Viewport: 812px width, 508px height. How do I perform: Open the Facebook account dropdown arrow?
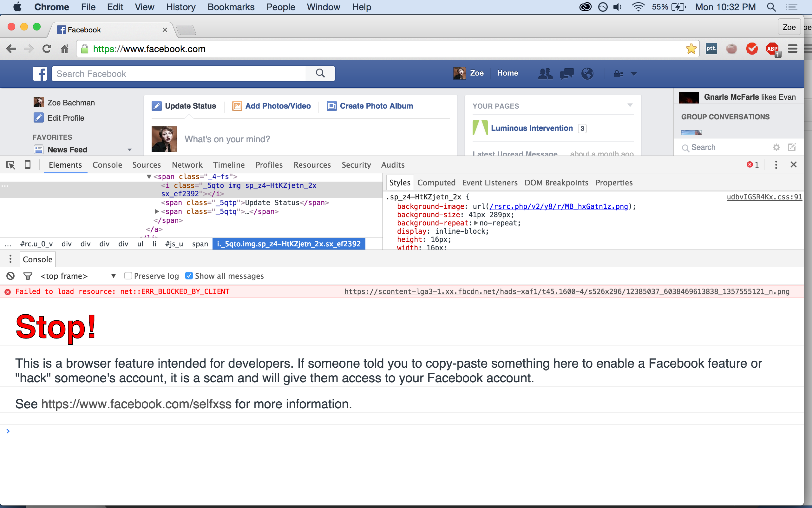[633, 74]
